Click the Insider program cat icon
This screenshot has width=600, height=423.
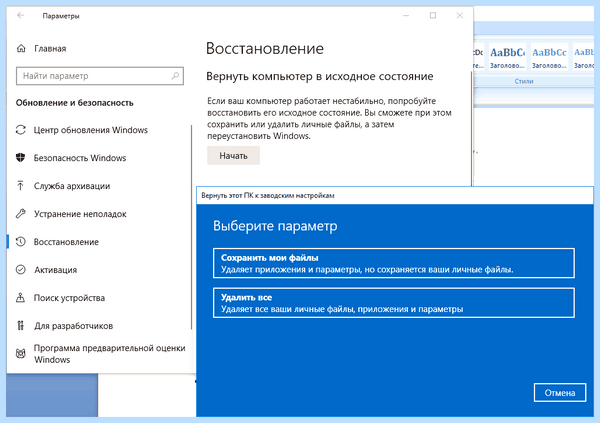pos(21,354)
